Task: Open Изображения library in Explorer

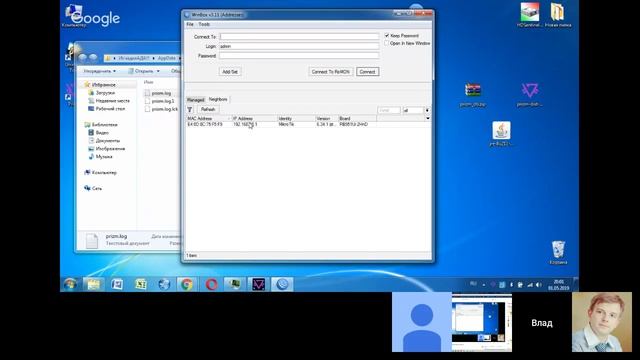Action: 110,149
